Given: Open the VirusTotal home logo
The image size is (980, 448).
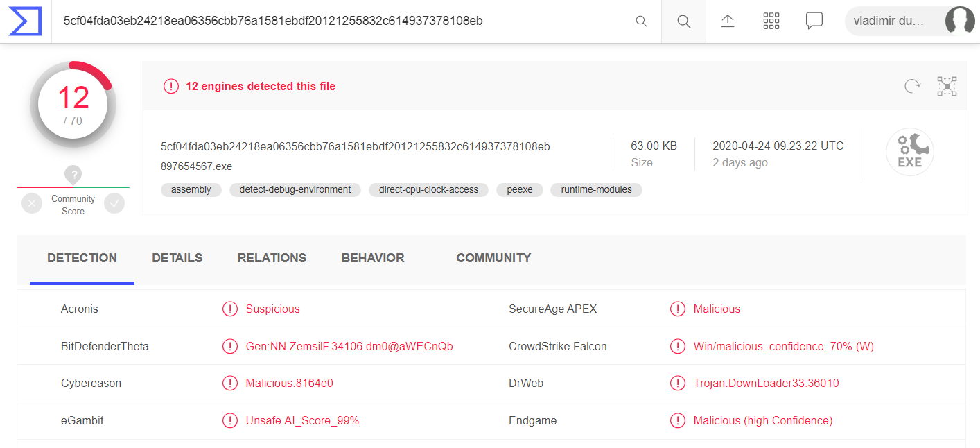Looking at the screenshot, I should pos(26,21).
